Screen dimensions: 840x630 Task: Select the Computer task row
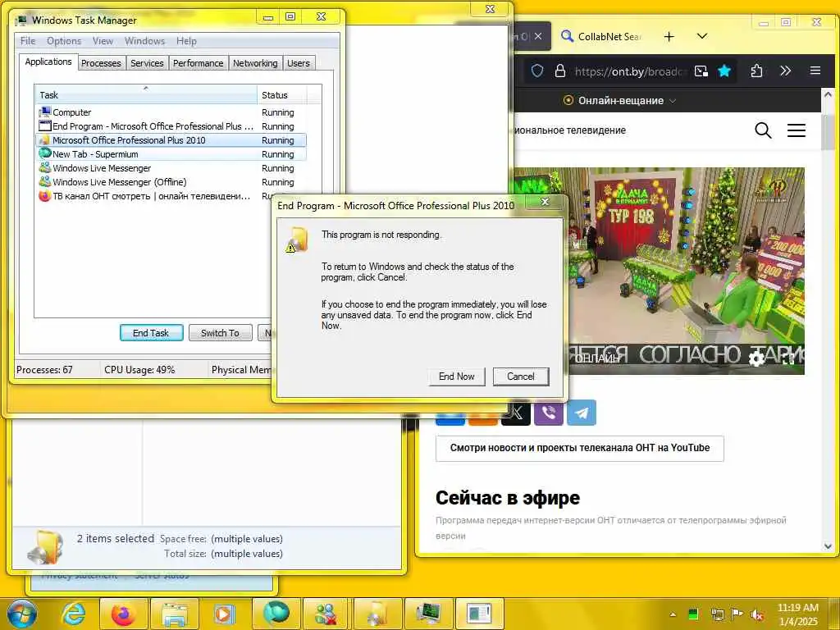pyautogui.click(x=171, y=112)
